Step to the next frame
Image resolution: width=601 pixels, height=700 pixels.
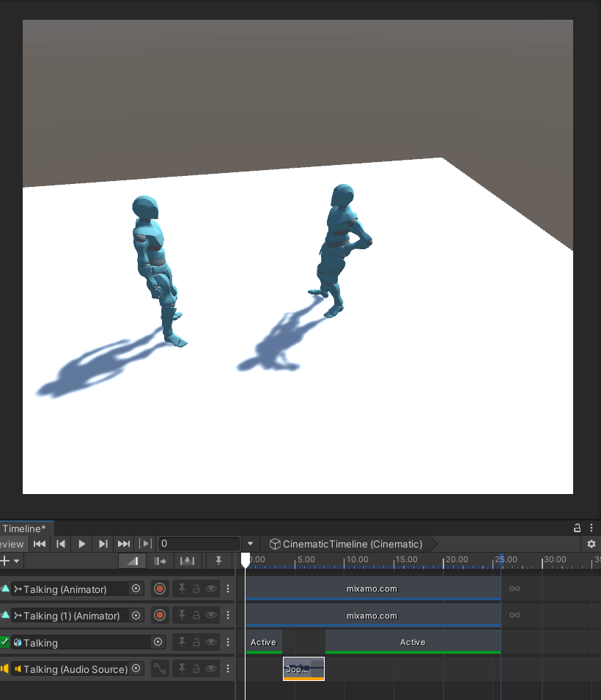(103, 544)
